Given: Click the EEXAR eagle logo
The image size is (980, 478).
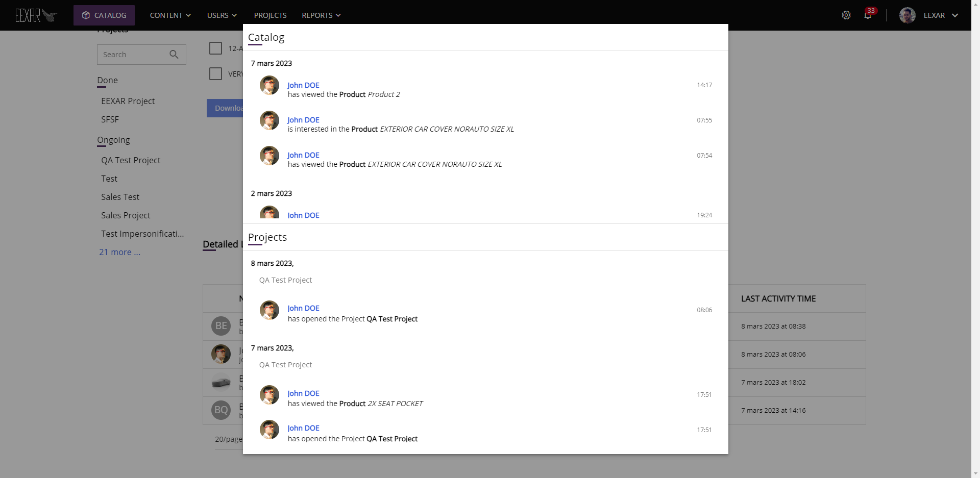Looking at the screenshot, I should click(x=35, y=15).
